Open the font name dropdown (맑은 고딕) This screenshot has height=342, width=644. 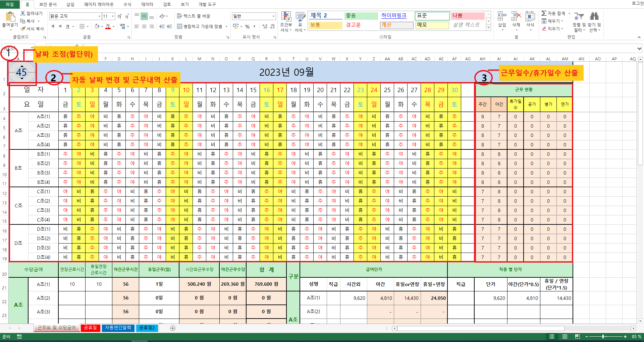[99, 16]
